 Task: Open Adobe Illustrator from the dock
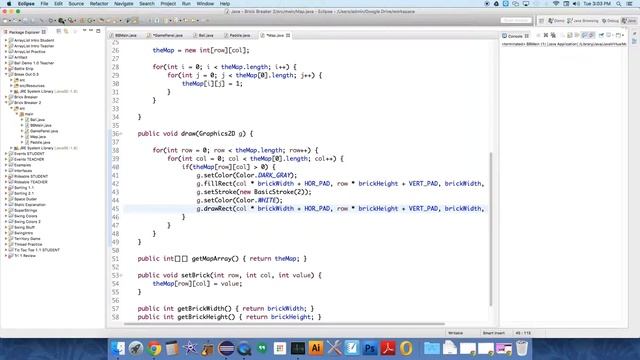pos(316,349)
